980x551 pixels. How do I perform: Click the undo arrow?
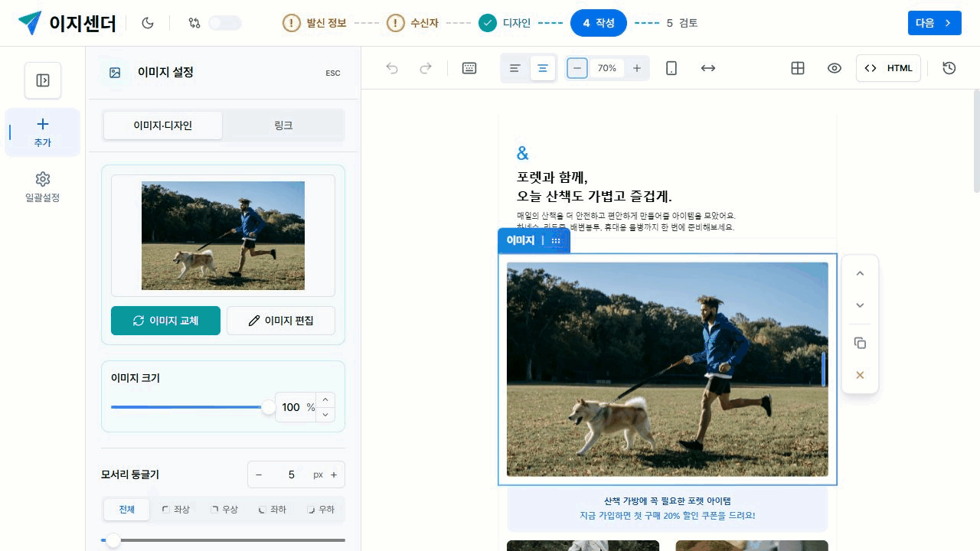[392, 68]
